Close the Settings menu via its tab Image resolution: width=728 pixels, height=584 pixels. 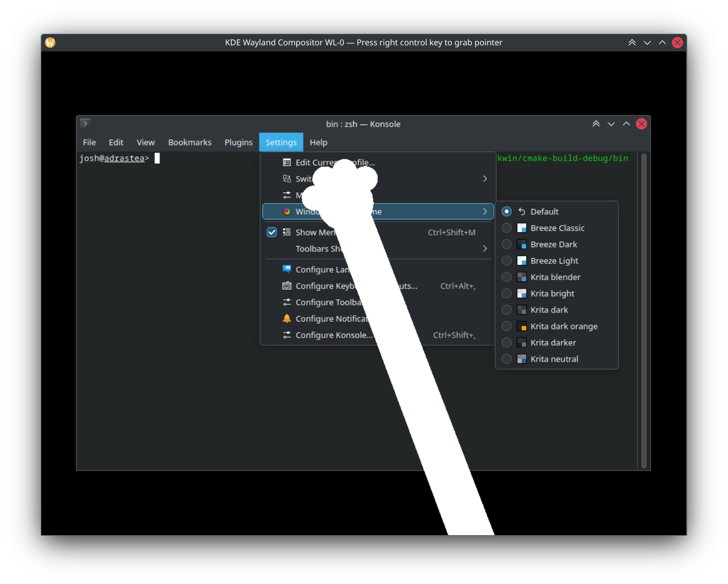click(281, 142)
